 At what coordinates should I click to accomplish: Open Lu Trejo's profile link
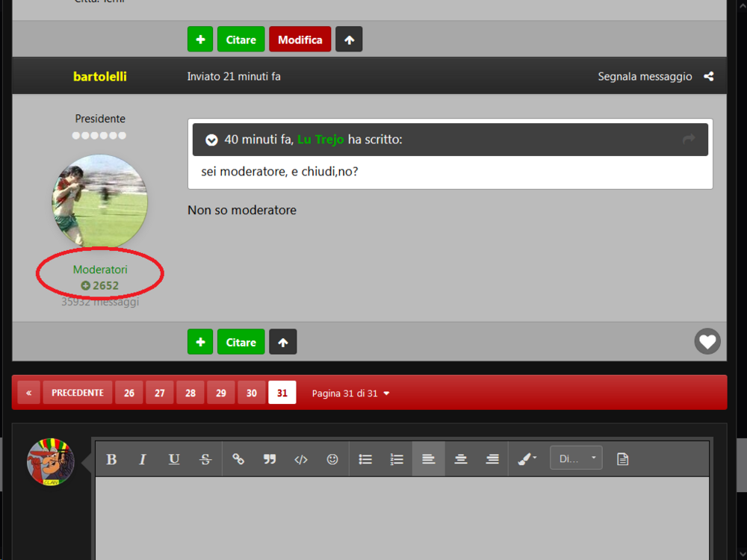click(320, 140)
